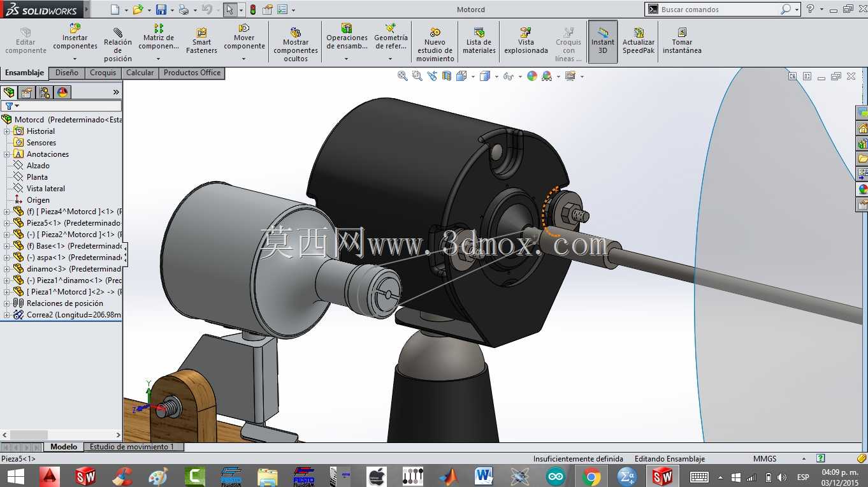868x487 pixels.
Task: Select the Alzado plane in tree
Action: pos(38,166)
